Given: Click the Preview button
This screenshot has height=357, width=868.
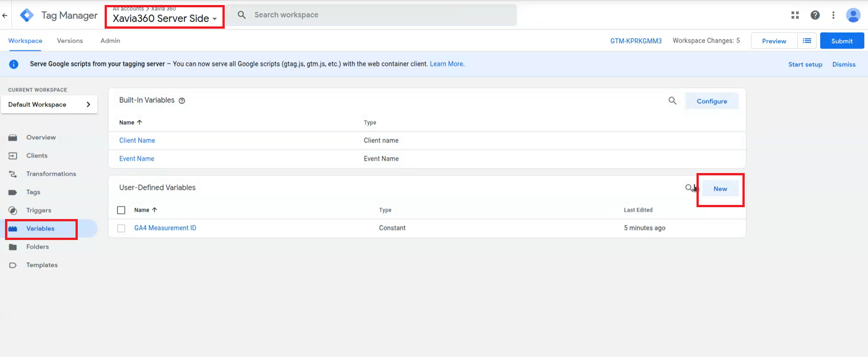Looking at the screenshot, I should (x=774, y=41).
